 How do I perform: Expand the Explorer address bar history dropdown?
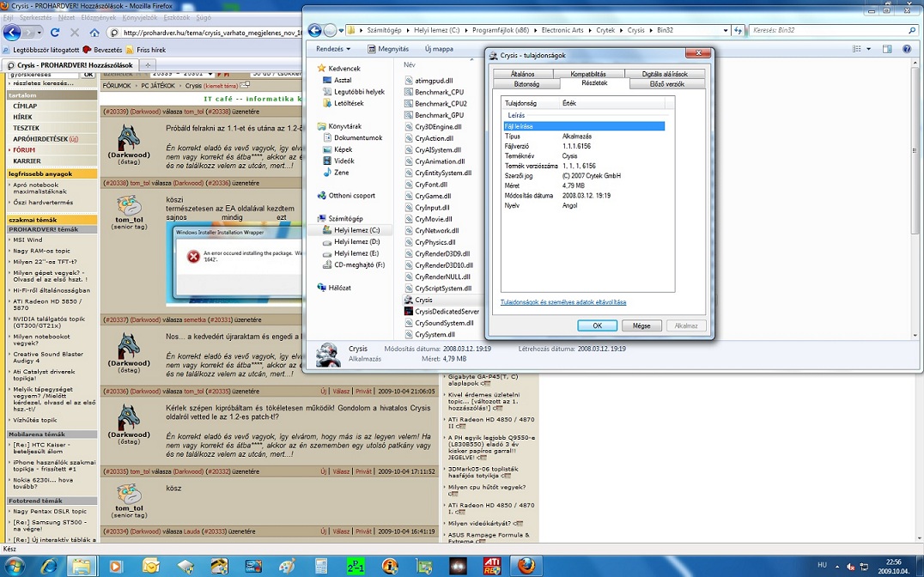(x=726, y=30)
